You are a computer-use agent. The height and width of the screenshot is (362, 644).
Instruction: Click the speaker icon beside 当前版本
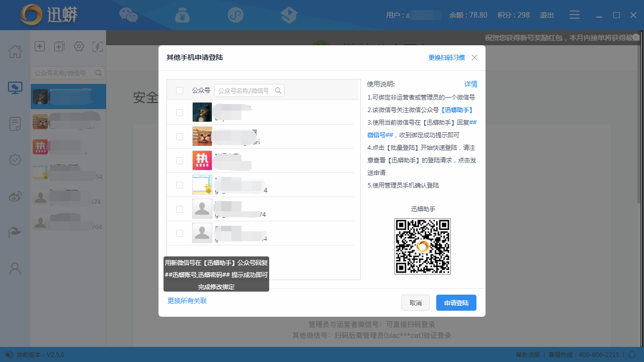pyautogui.click(x=9, y=354)
